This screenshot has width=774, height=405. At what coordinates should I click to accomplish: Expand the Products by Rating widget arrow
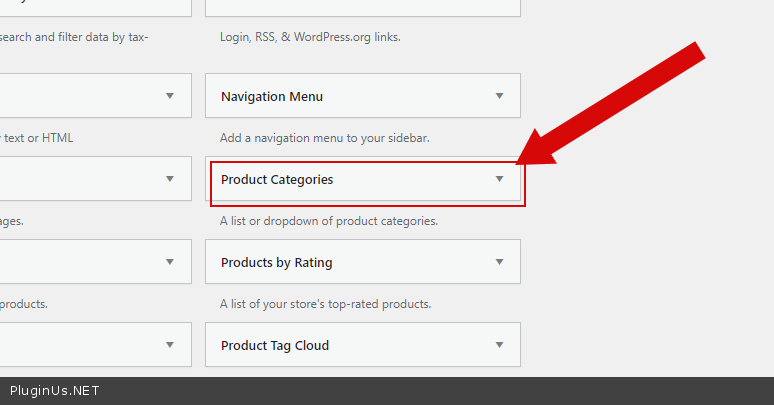(x=499, y=262)
